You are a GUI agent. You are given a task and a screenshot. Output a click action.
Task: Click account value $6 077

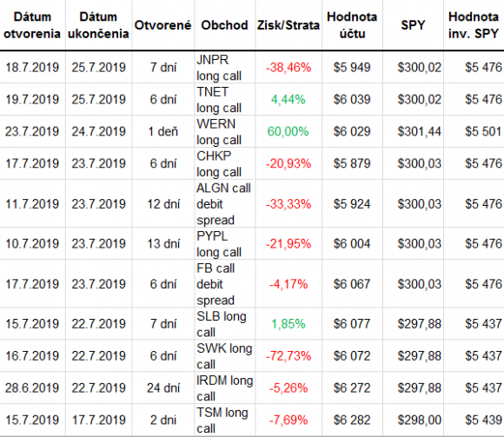(x=352, y=324)
